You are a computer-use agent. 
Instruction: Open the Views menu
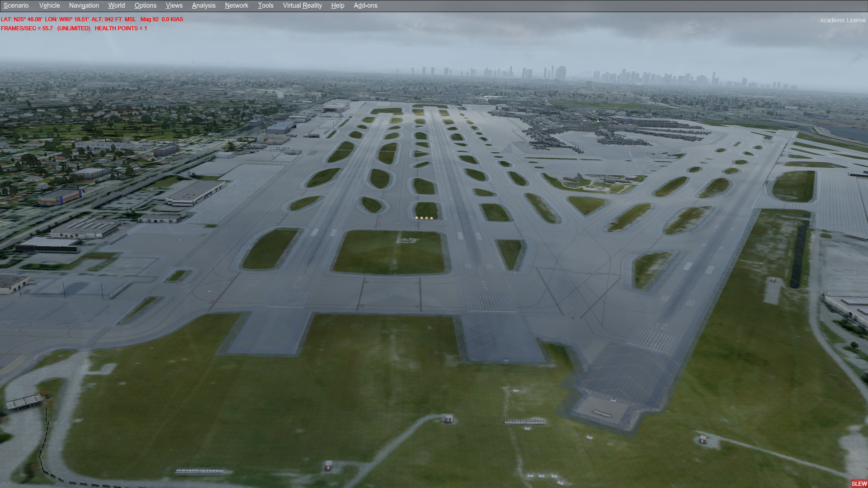174,5
